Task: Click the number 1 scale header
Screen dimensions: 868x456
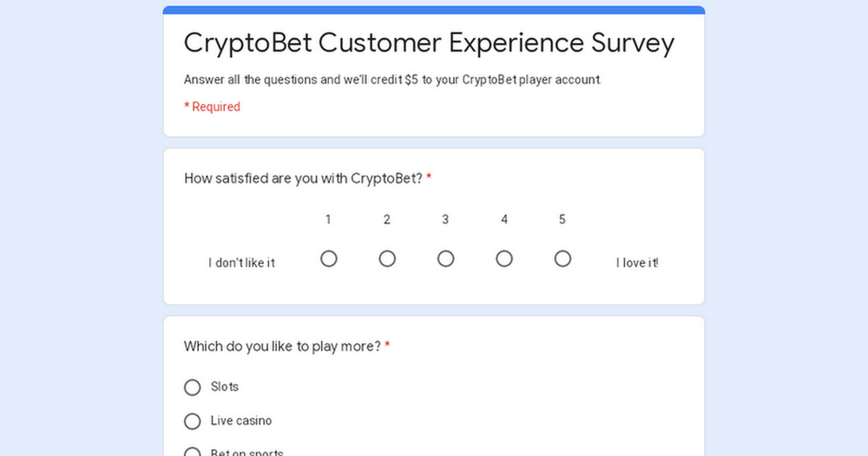Action: (328, 220)
